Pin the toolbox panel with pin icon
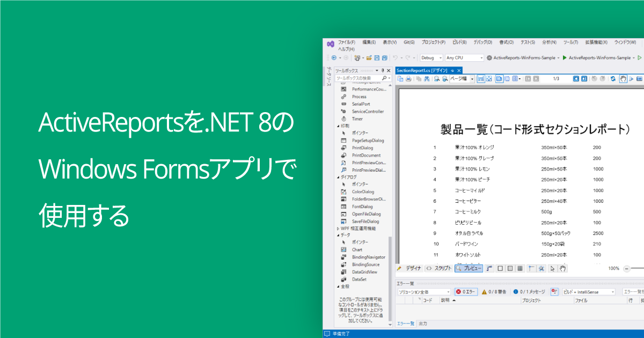The image size is (644, 338). pos(383,71)
